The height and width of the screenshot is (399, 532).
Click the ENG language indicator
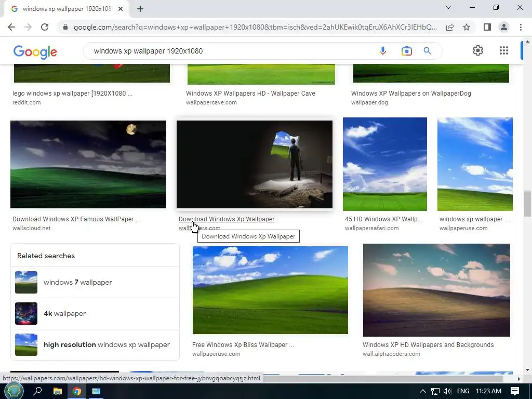(x=463, y=391)
